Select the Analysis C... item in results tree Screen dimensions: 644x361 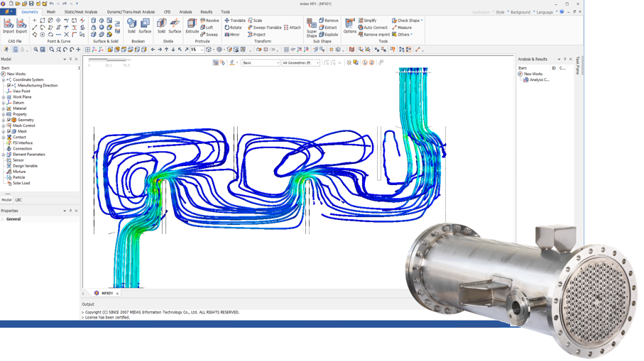pos(539,79)
